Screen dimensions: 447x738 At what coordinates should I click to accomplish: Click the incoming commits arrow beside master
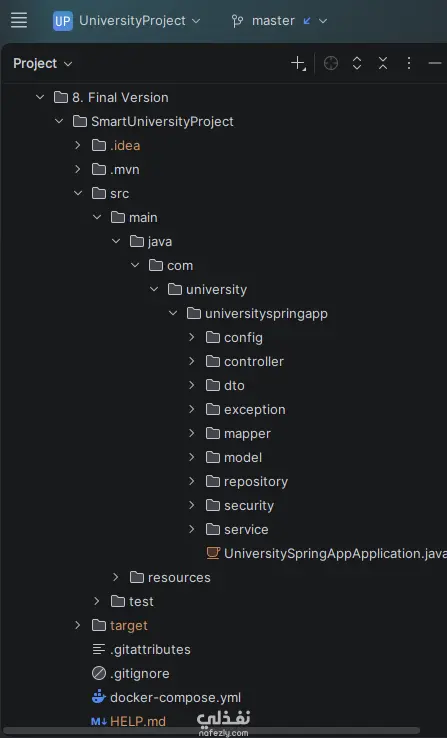[x=307, y=21]
